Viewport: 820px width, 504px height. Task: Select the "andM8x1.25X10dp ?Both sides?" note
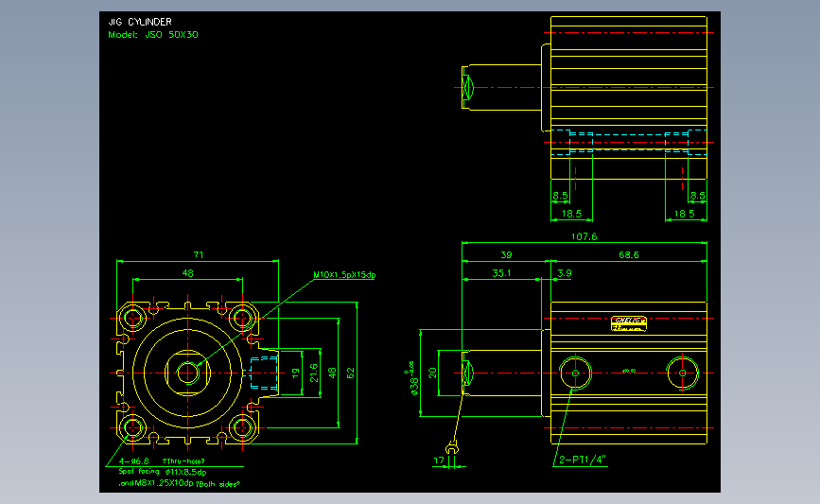point(180,483)
